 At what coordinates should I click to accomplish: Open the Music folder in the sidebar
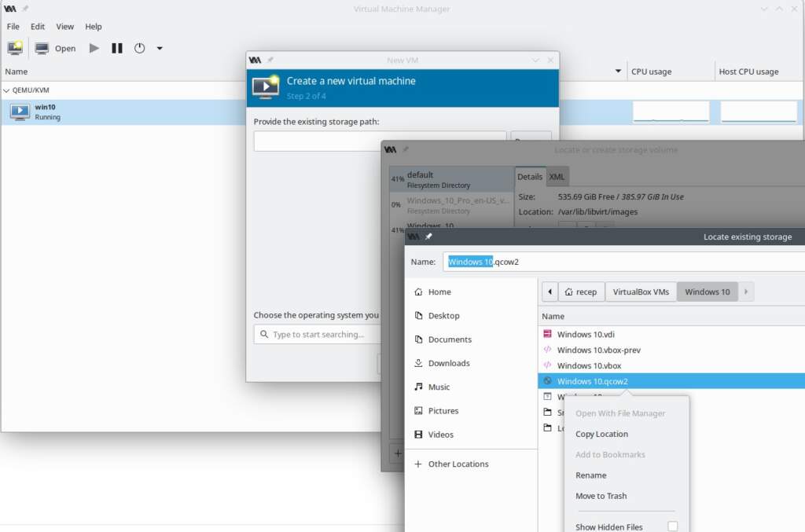click(439, 387)
